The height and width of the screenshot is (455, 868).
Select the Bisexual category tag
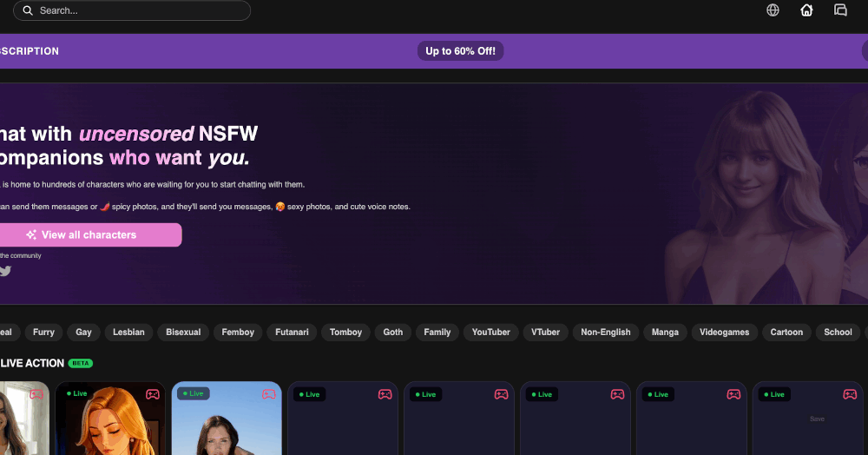pyautogui.click(x=183, y=332)
